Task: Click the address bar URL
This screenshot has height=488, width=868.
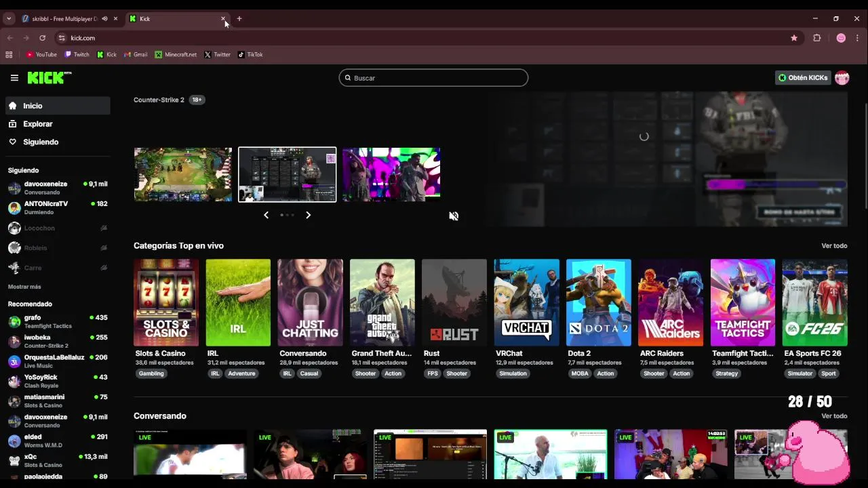Action: click(x=83, y=38)
